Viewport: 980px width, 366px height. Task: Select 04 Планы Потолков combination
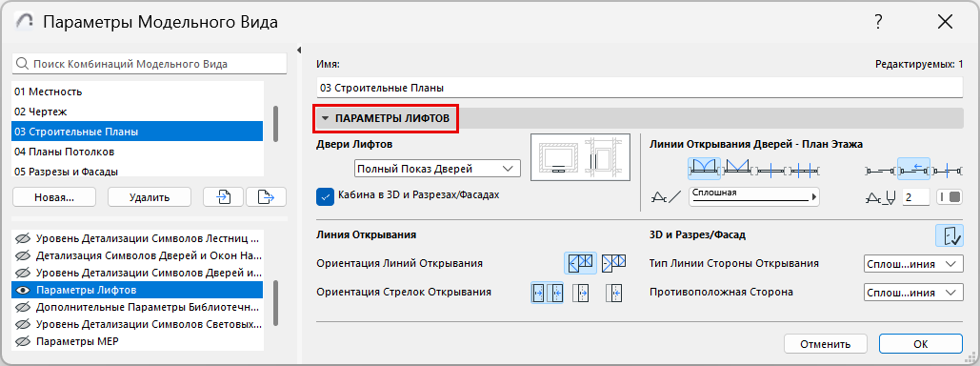pyautogui.click(x=137, y=152)
